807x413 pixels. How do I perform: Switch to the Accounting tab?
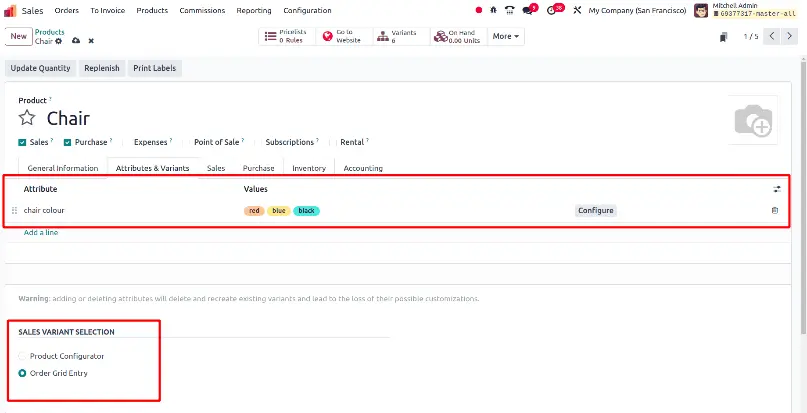point(363,168)
